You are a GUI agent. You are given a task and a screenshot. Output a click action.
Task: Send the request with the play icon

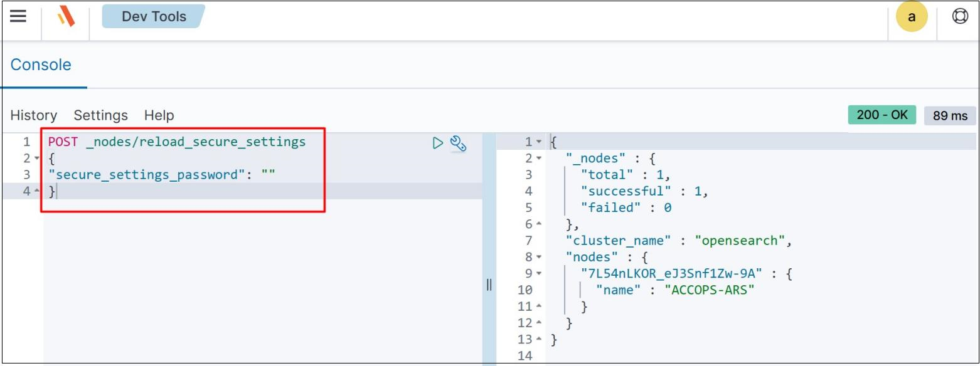tap(438, 143)
